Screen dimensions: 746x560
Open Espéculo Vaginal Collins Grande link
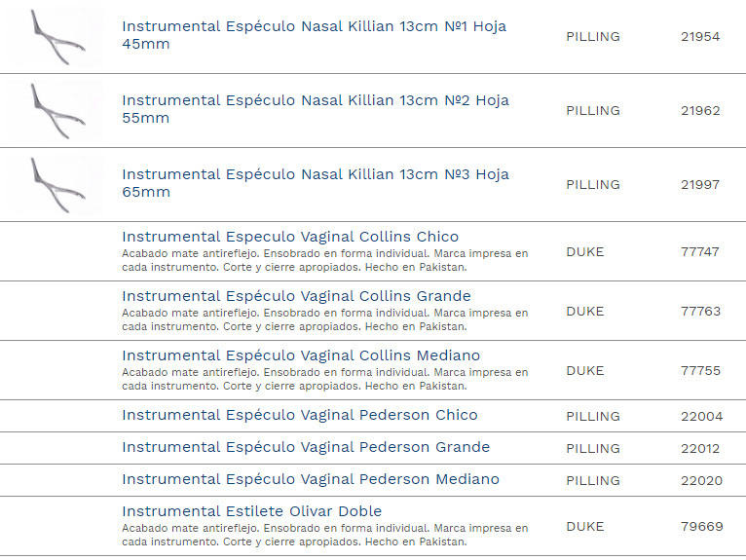coord(296,296)
